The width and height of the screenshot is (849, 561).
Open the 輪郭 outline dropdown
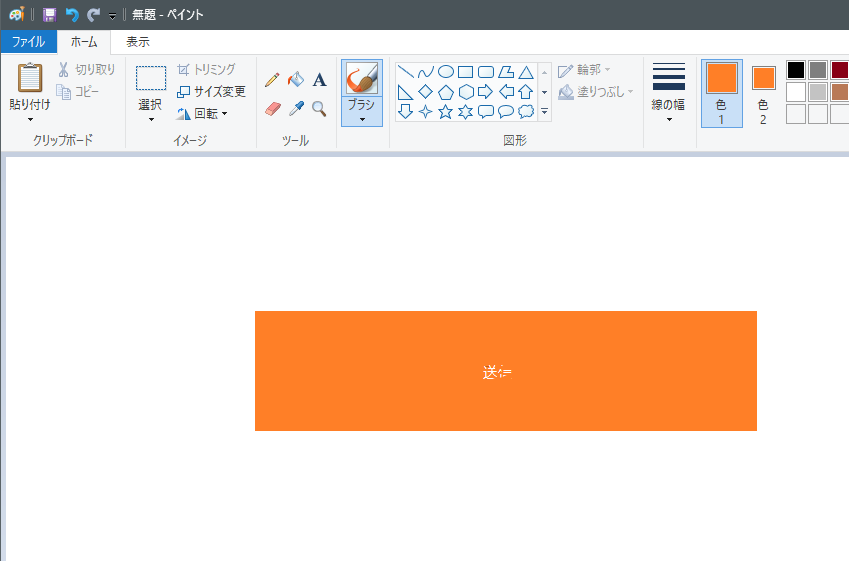point(584,70)
